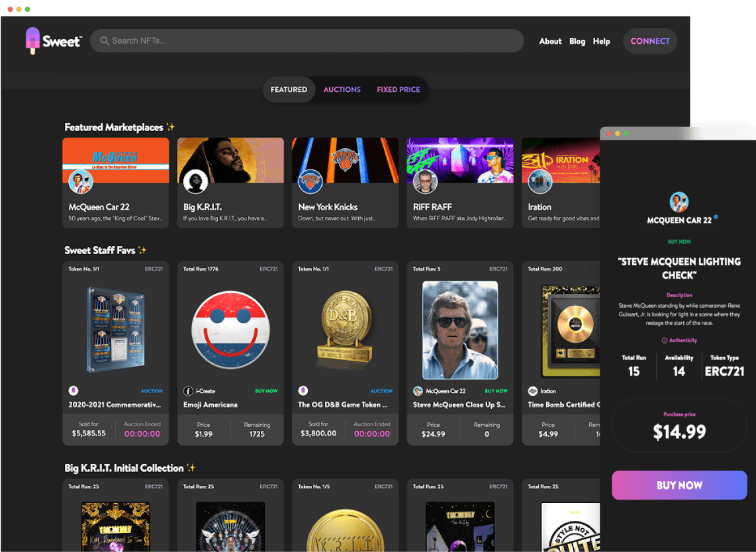Click the "Emoji Americana" title

pos(211,404)
